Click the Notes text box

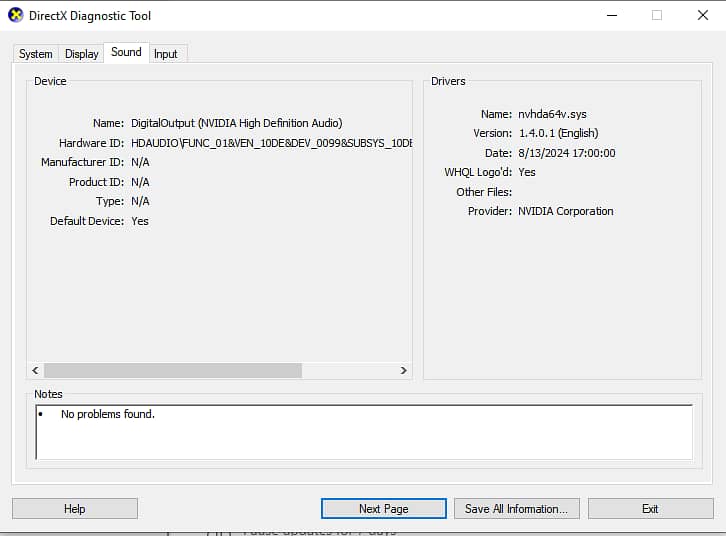click(364, 432)
